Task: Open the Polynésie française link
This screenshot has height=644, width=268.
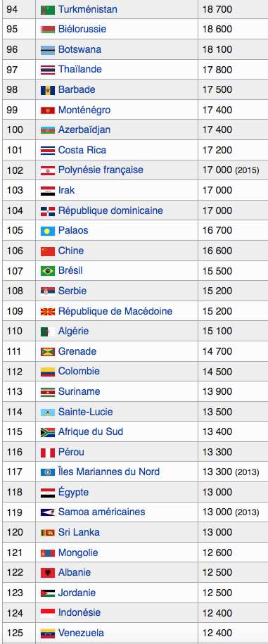Action: point(101,170)
